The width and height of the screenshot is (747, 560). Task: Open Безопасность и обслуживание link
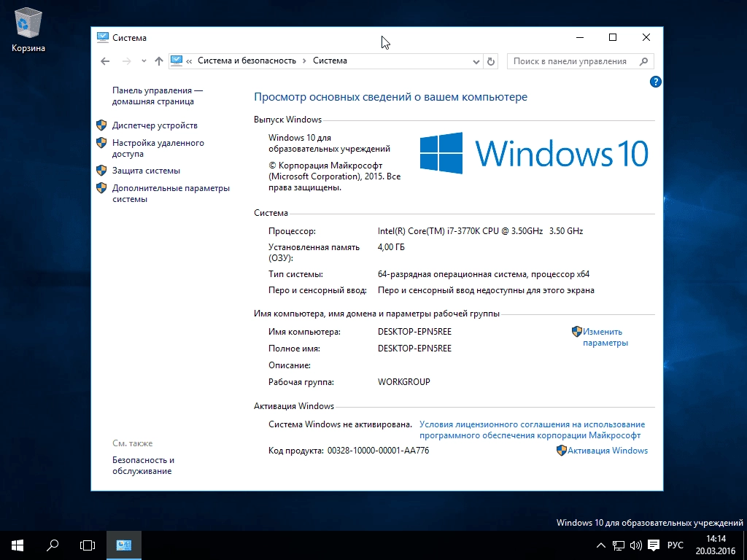click(x=143, y=465)
